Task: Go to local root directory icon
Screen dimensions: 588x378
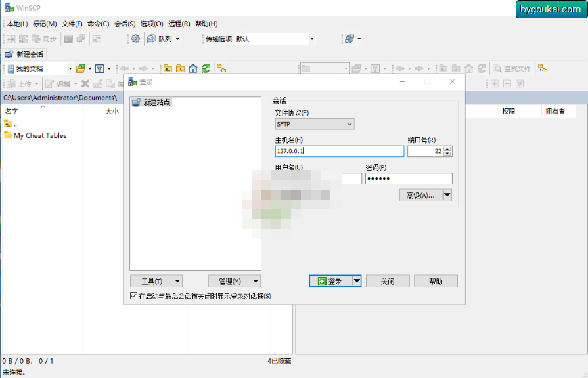Action: (181, 68)
